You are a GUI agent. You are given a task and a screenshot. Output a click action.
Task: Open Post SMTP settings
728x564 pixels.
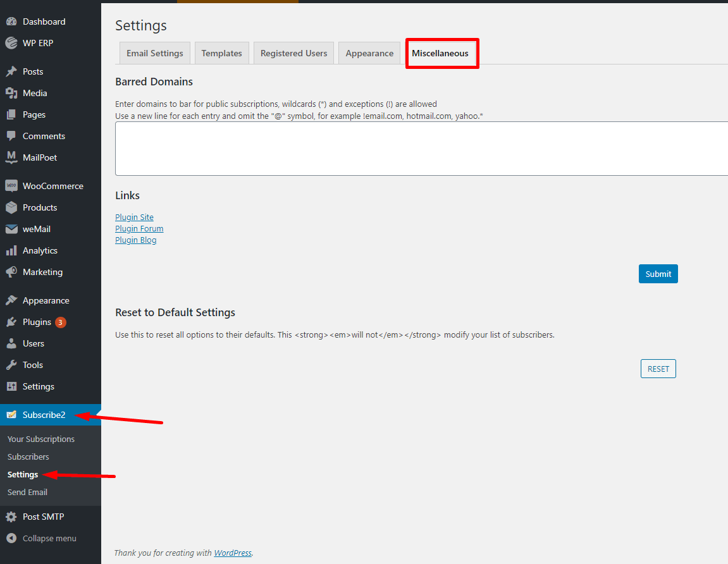(x=41, y=516)
